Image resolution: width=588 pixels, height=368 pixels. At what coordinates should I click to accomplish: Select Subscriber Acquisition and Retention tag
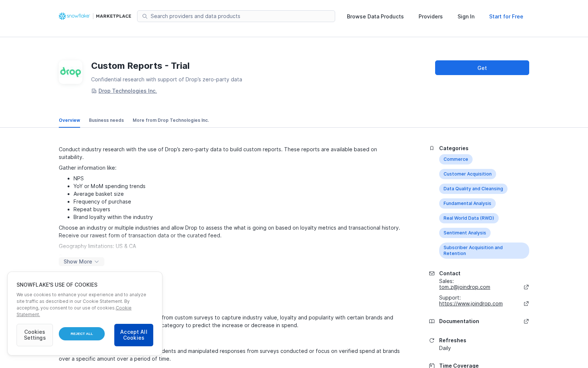[x=484, y=251]
